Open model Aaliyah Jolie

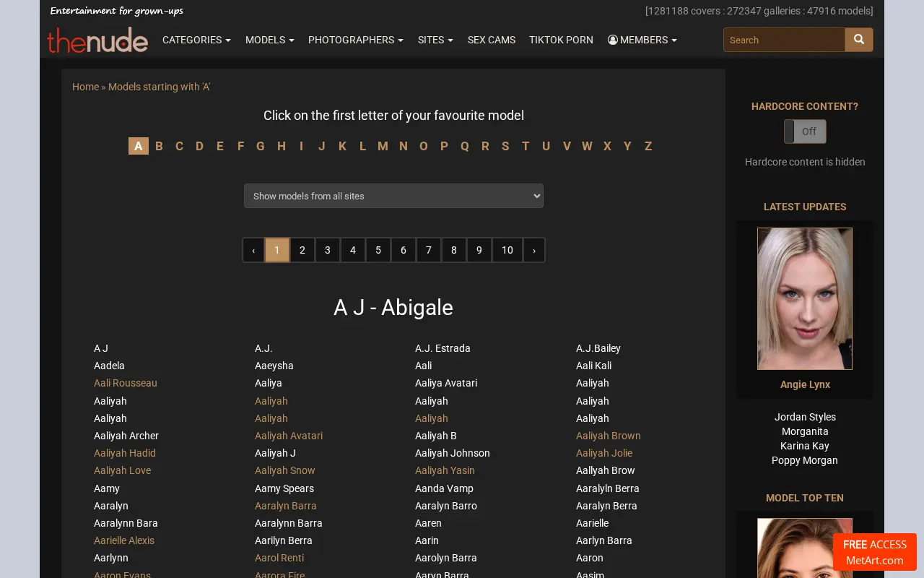coord(604,453)
